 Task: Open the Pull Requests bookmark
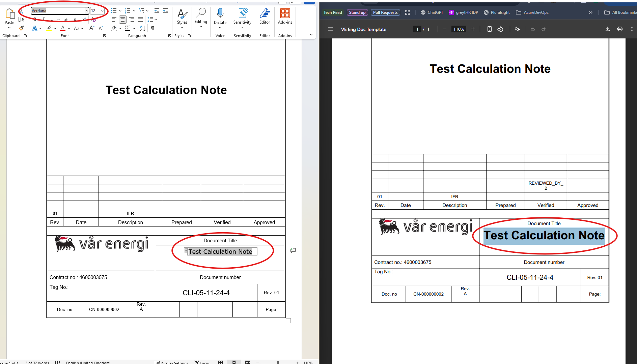tap(385, 12)
